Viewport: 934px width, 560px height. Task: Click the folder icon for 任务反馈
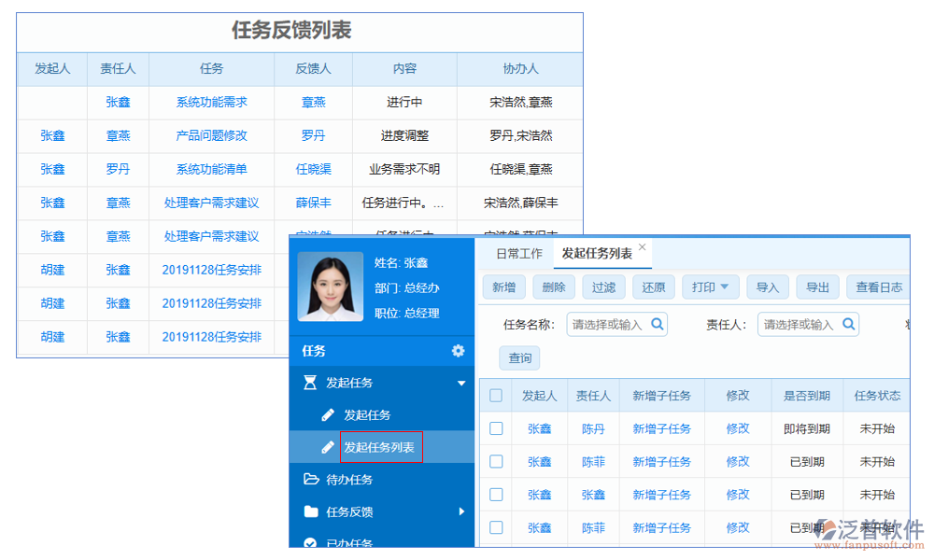tap(311, 511)
